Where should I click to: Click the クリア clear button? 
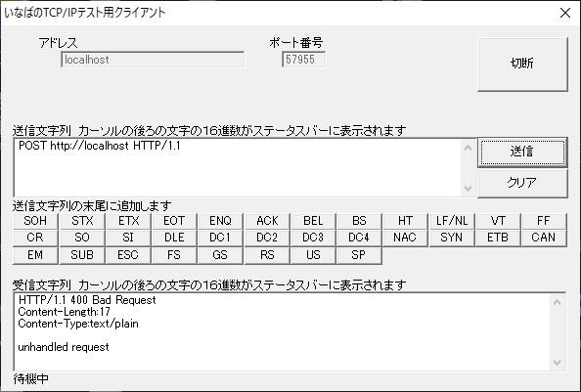(522, 183)
